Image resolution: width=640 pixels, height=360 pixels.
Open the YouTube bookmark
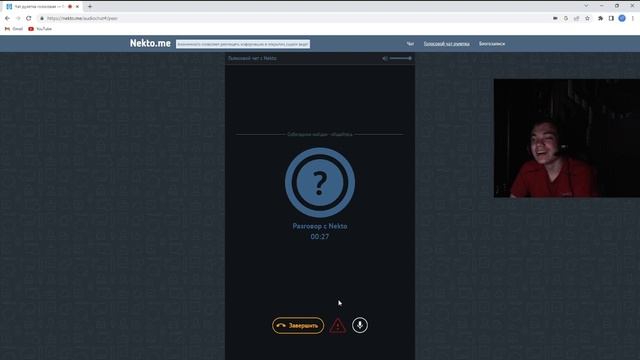[x=40, y=29]
